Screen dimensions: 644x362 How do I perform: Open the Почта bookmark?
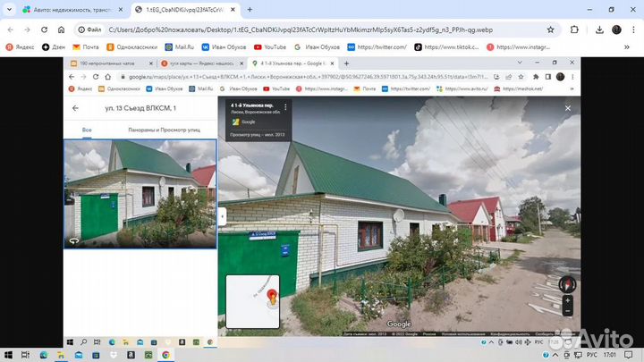coord(86,47)
